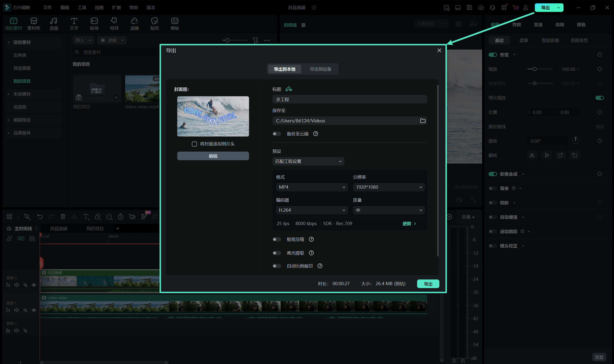
Task: Click the 特效 effects toolbar icon
Action: coord(114,24)
